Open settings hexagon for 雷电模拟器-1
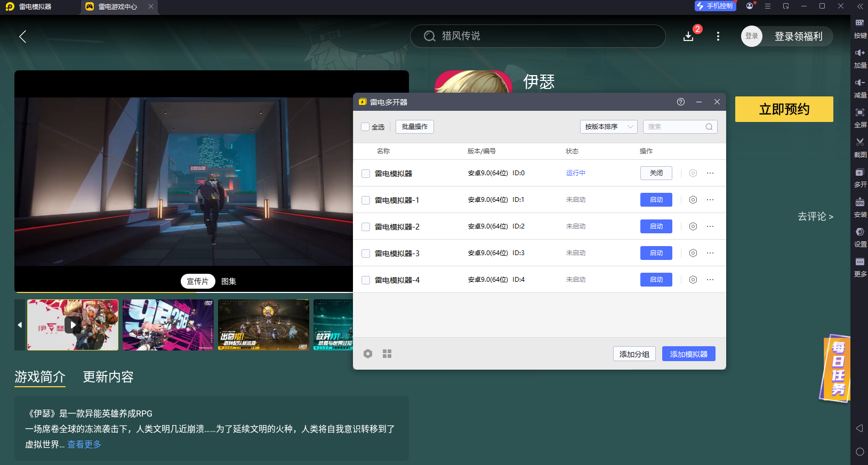This screenshot has height=465, width=868. pyautogui.click(x=693, y=200)
